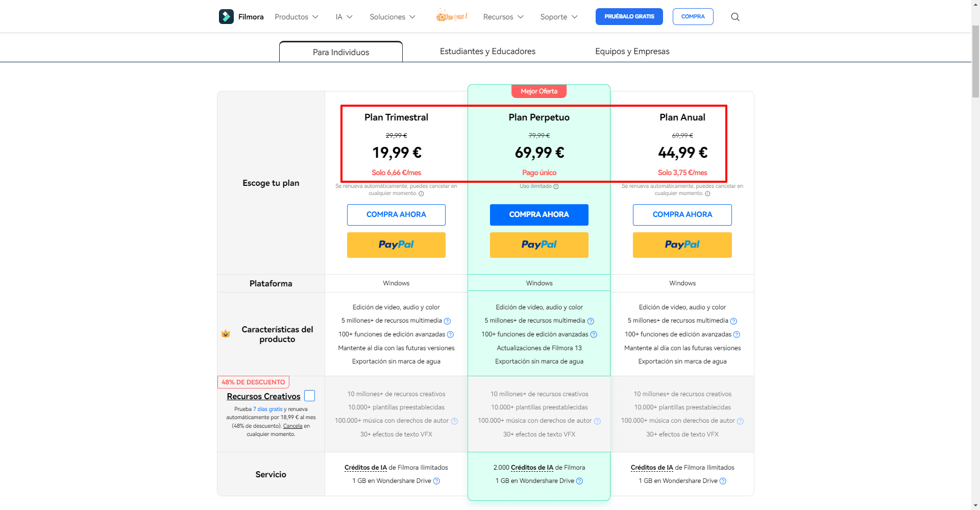Expand the Productos dropdown menu
This screenshot has height=510, width=980.
click(297, 17)
